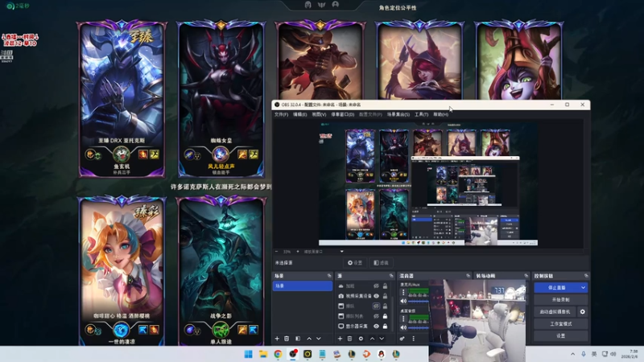Open source properties gear in the Sources (源) panel footer
644x362 pixels.
pos(361,339)
